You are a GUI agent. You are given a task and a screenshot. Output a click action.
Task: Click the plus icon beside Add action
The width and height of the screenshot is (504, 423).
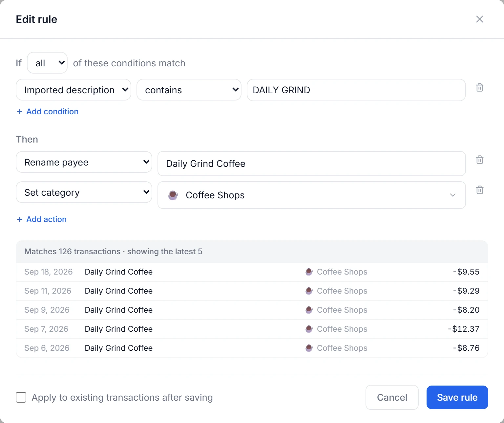20,219
